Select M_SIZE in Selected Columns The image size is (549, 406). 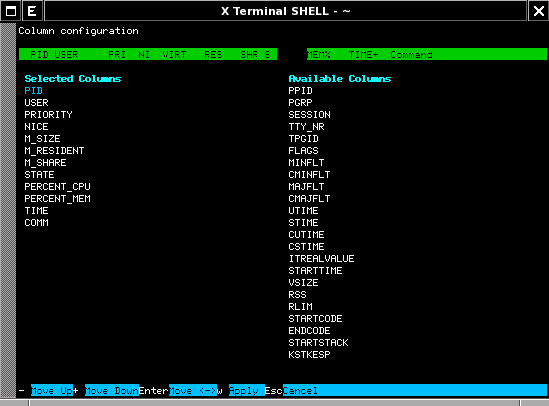tap(42, 139)
